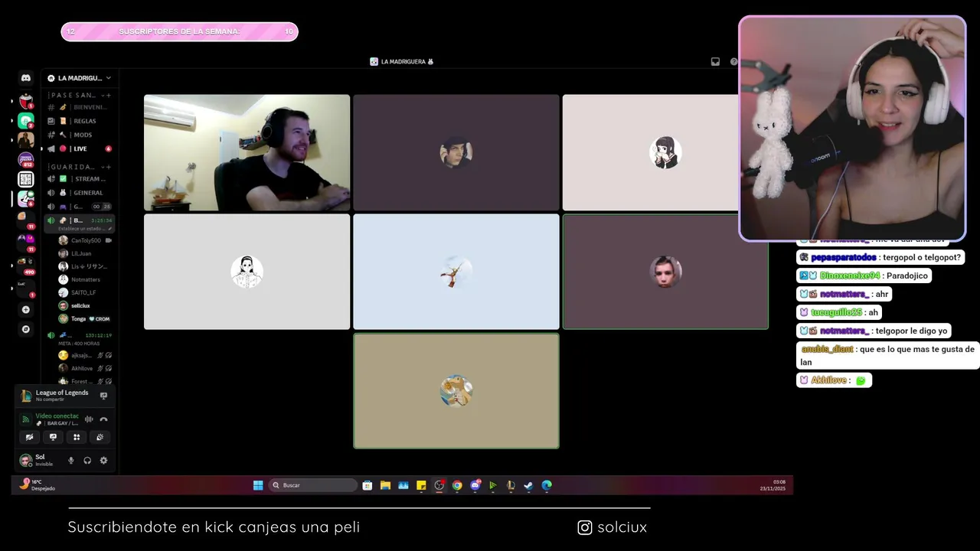Viewport: 980px width, 551px height.
Task: Toggle the camera off button
Action: [29, 437]
